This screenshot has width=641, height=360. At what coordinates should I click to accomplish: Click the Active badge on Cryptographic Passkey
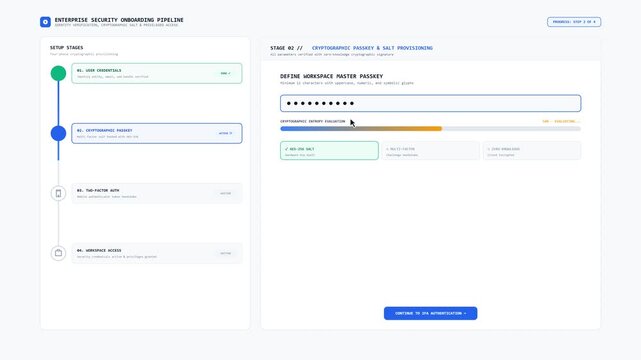pos(225,133)
